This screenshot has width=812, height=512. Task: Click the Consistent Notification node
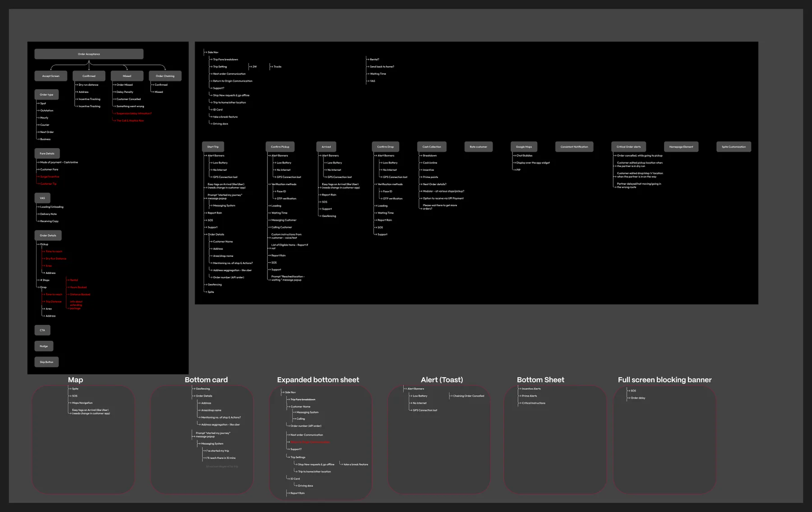(574, 147)
